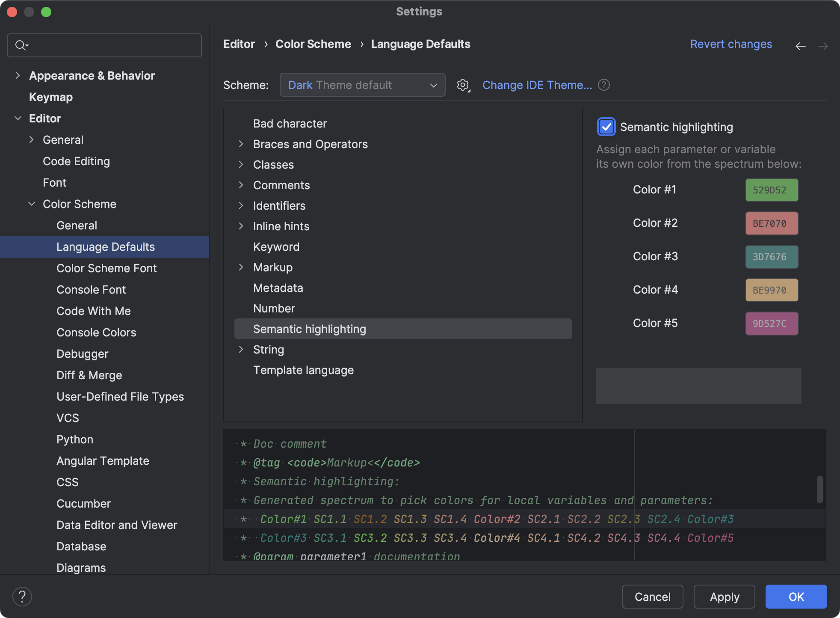Click the Revert changes link

coord(731,44)
